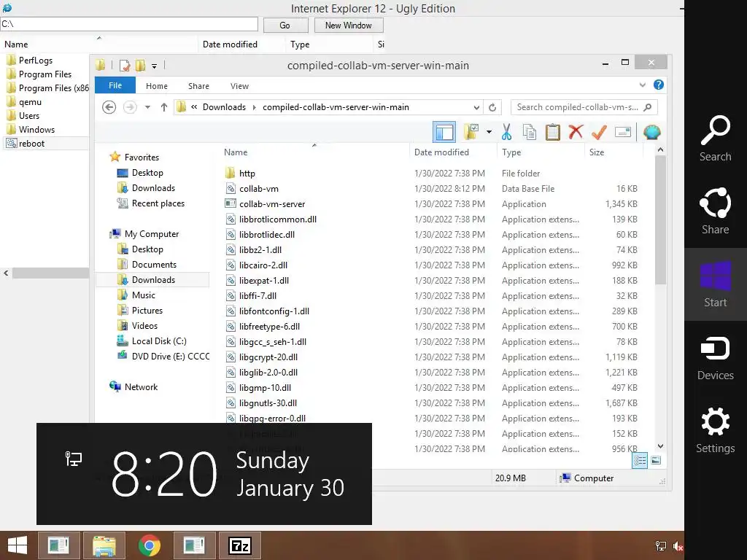Click the Search compiled-collab-vm-server field

tap(584, 107)
